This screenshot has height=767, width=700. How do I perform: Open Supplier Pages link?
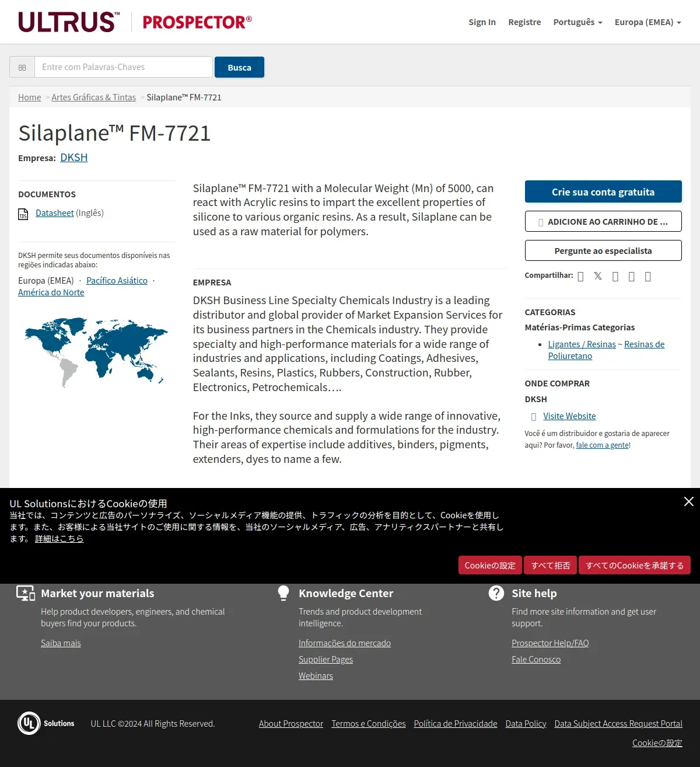coord(325,660)
